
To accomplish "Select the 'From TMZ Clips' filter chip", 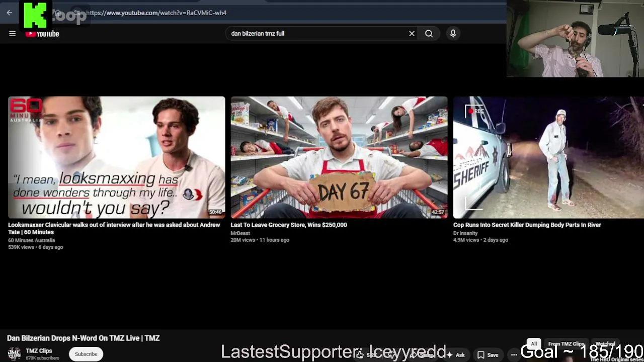I will 566,344.
